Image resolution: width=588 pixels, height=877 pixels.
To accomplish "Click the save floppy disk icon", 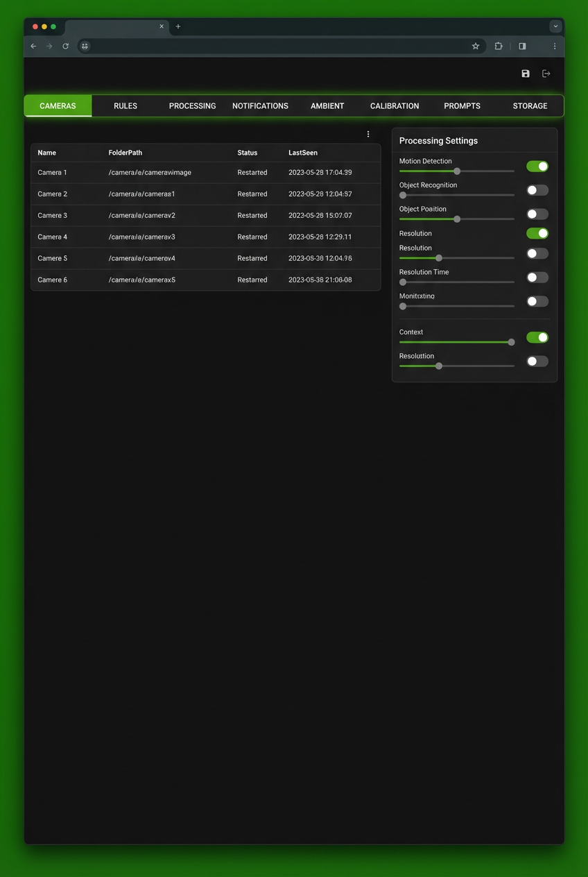I will pos(526,74).
